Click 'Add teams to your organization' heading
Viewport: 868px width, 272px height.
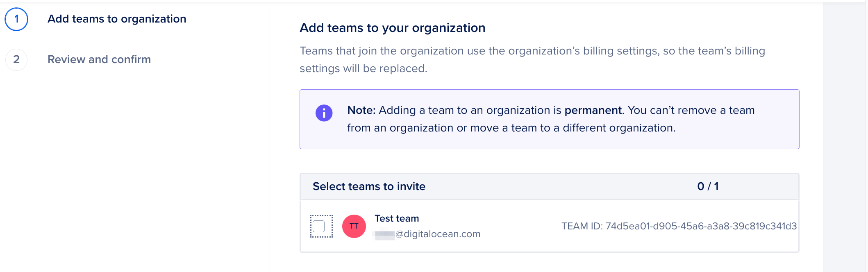(x=392, y=28)
